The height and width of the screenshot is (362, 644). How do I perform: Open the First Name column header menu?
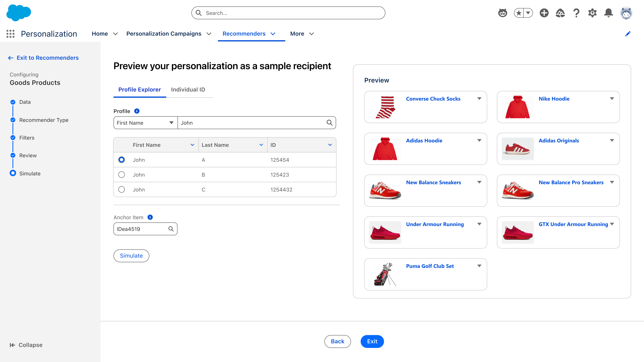(x=192, y=145)
